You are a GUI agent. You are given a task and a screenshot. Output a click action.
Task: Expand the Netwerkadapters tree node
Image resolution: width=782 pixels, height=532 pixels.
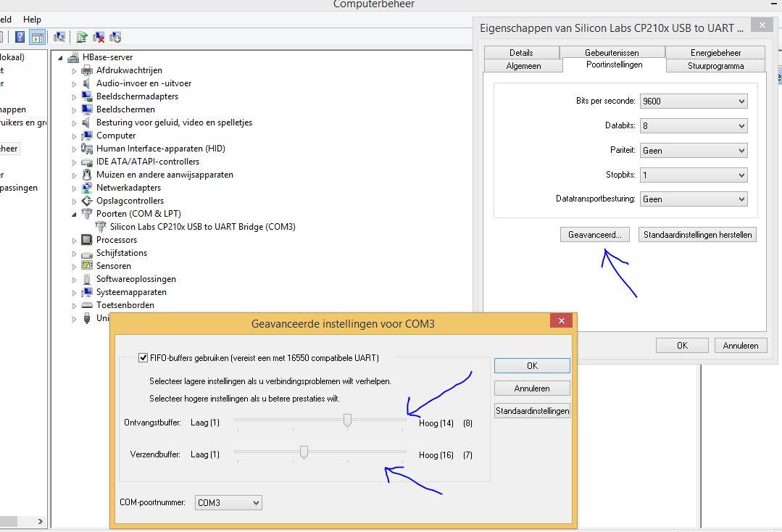pos(74,188)
